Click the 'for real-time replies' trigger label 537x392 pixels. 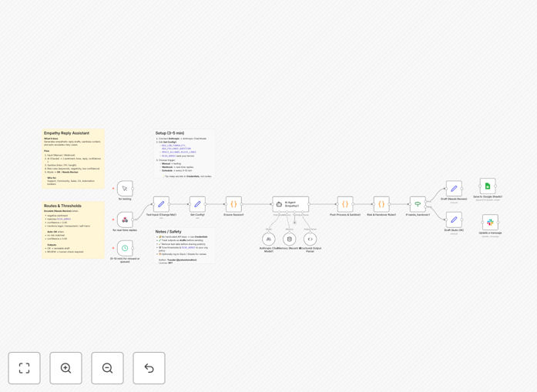click(x=125, y=230)
